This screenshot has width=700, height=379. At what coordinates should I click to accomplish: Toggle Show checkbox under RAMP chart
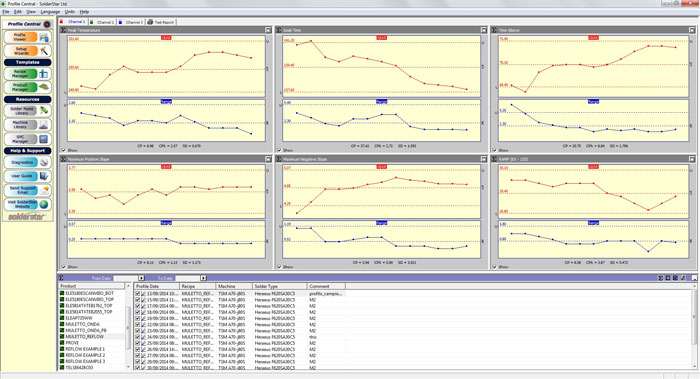pyautogui.click(x=495, y=267)
